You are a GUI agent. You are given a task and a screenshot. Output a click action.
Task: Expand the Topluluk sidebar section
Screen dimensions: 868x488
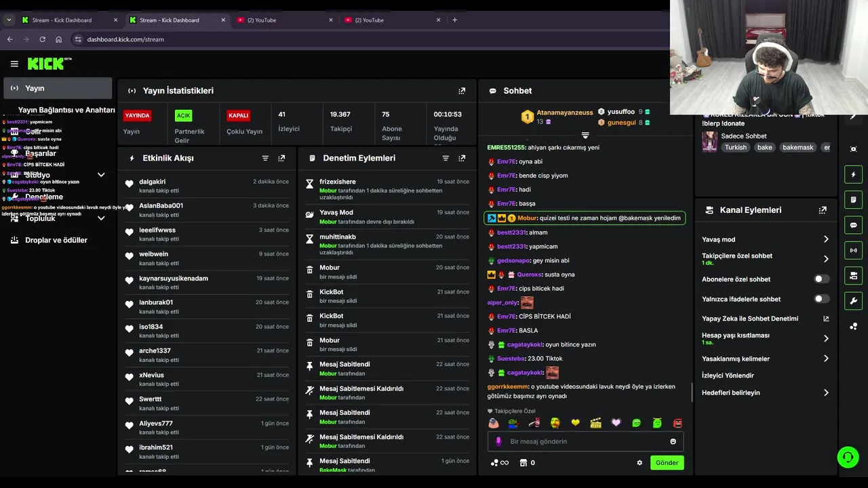tap(101, 218)
